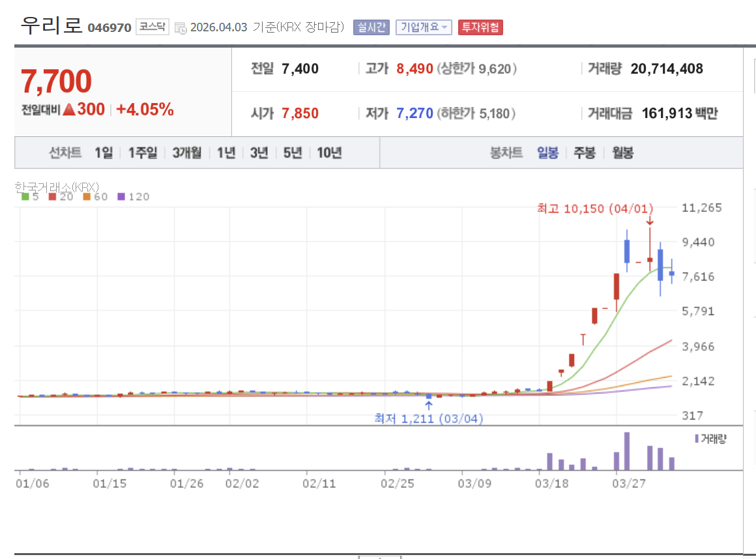Click the purple 120-day moving average swatch
Screen dimensions: 756x559
[x=121, y=196]
